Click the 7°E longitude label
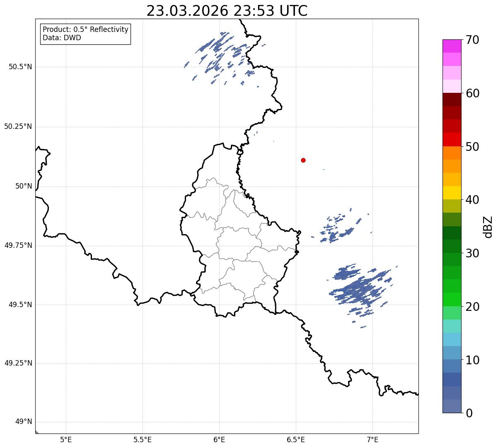The width and height of the screenshot is (498, 448). (372, 440)
